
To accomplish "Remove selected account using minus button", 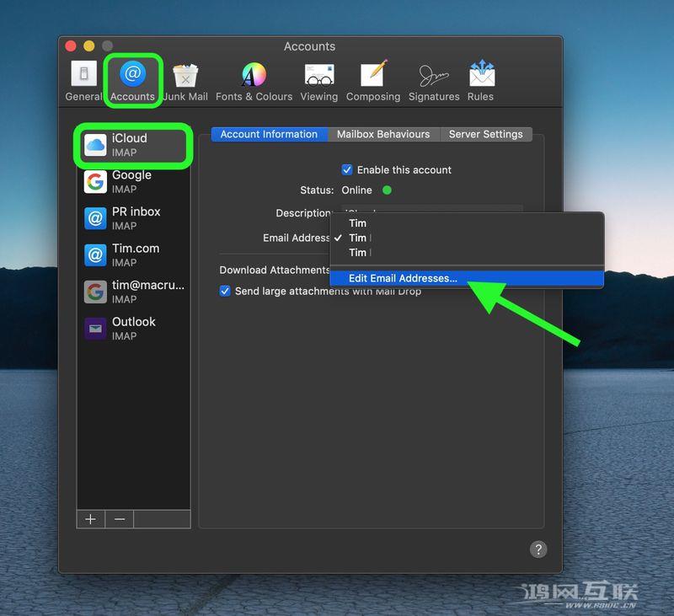I will [119, 519].
